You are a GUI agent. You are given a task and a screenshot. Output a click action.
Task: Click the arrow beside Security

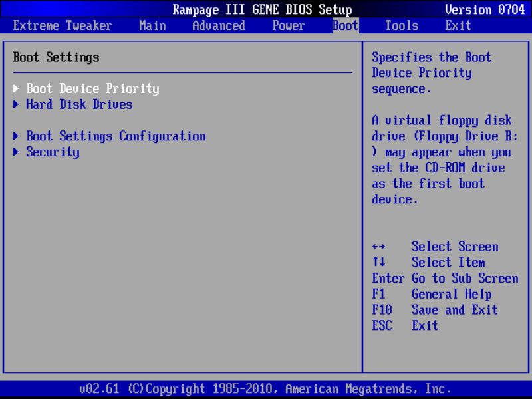click(16, 152)
